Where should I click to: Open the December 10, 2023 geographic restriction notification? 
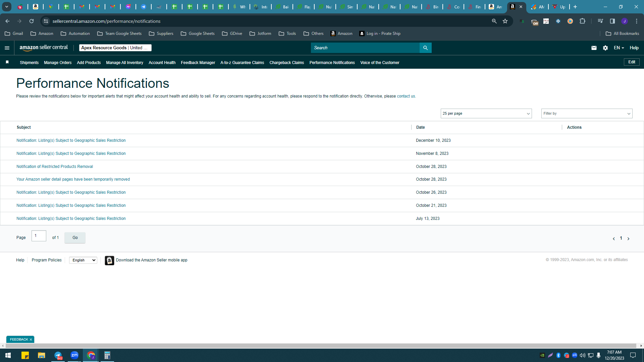point(71,140)
